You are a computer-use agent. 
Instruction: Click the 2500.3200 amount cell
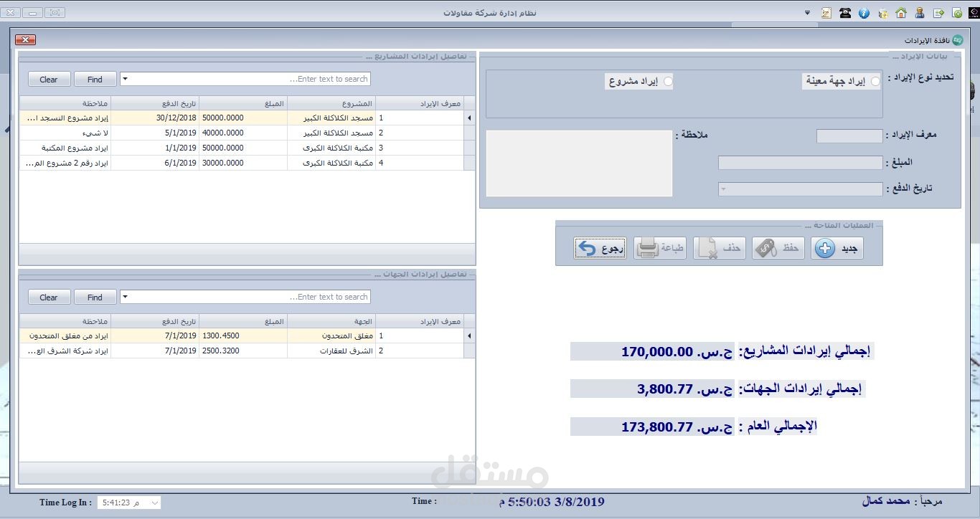243,351
